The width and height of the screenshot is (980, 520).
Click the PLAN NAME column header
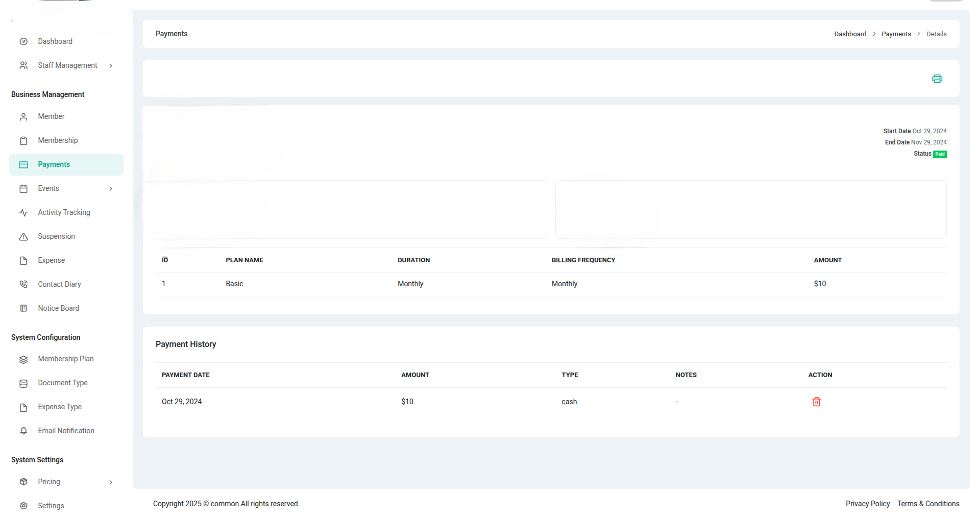(244, 260)
